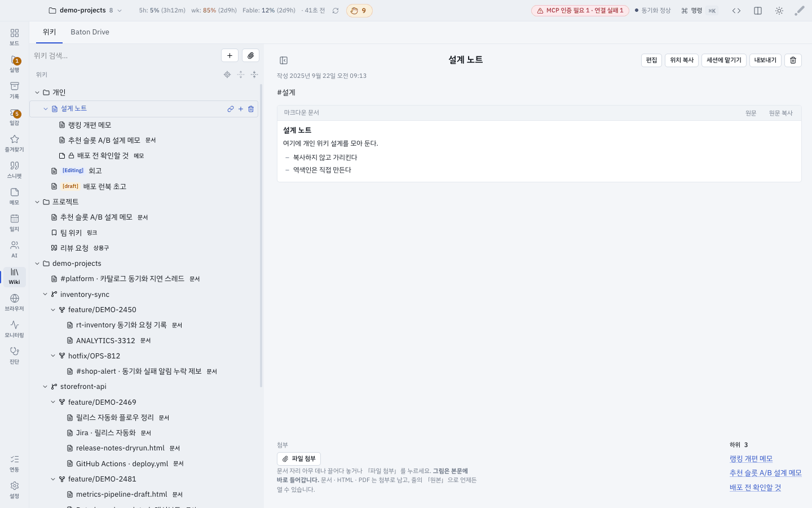
Task: Open the Snippets sidebar icon
Action: pyautogui.click(x=15, y=169)
